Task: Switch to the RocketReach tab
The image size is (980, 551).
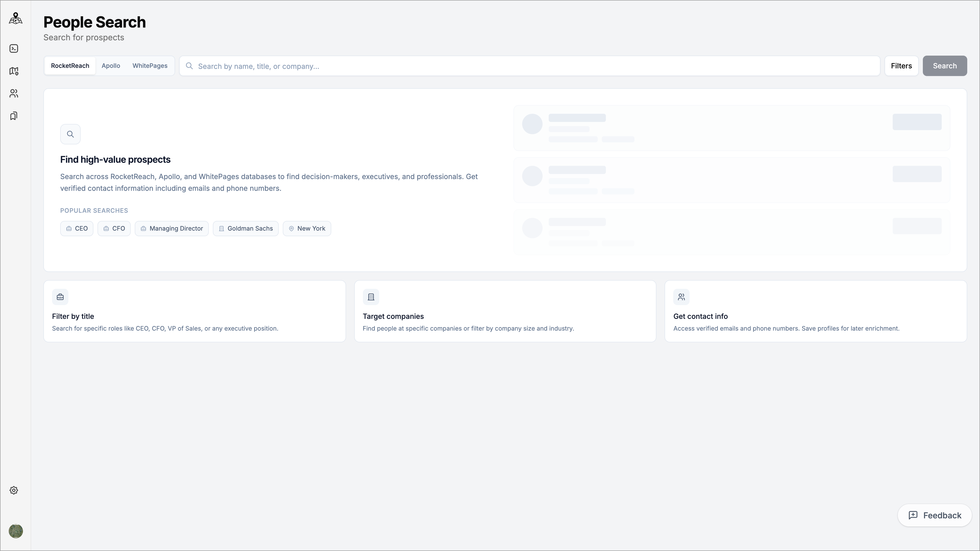Action: click(x=70, y=66)
